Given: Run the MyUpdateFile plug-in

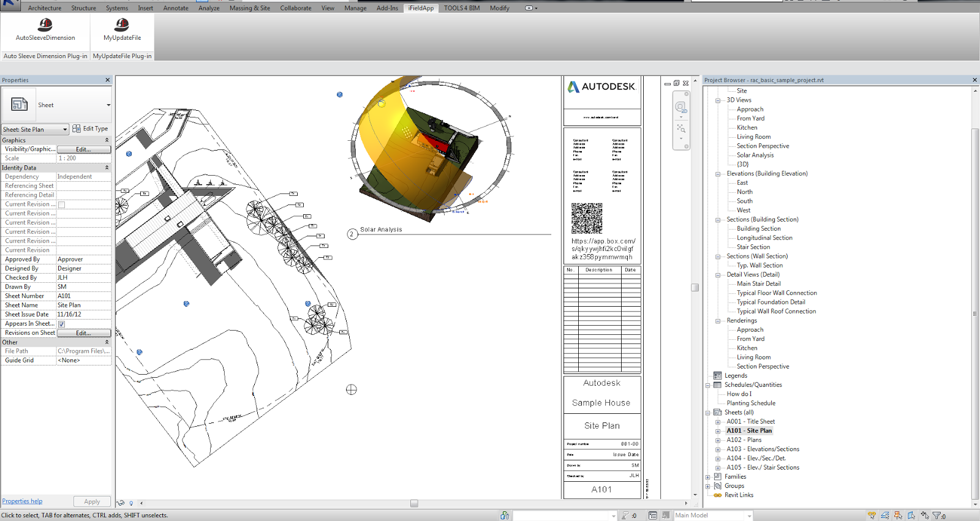Looking at the screenshot, I should point(122,25).
